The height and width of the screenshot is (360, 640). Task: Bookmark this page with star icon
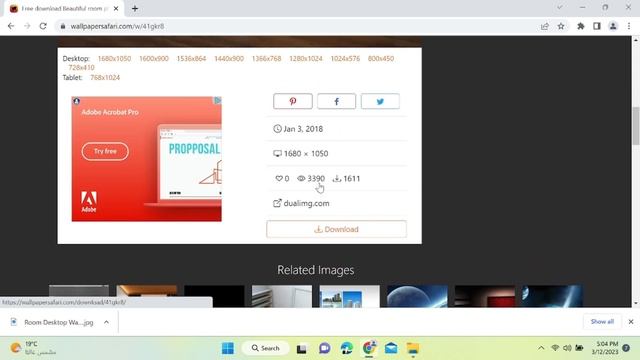(561, 26)
